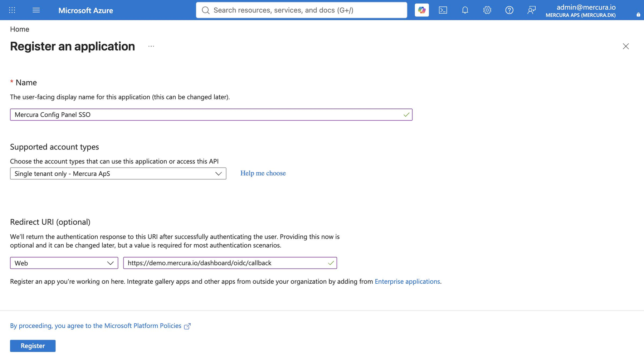
Task: Open Cloud Shell terminal icon
Action: click(x=443, y=10)
